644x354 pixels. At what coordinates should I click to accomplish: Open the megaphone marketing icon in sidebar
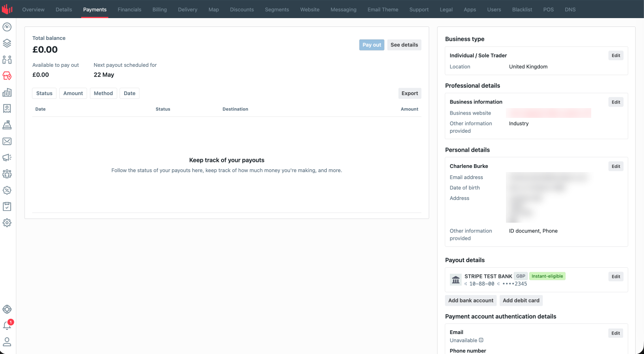(x=7, y=158)
